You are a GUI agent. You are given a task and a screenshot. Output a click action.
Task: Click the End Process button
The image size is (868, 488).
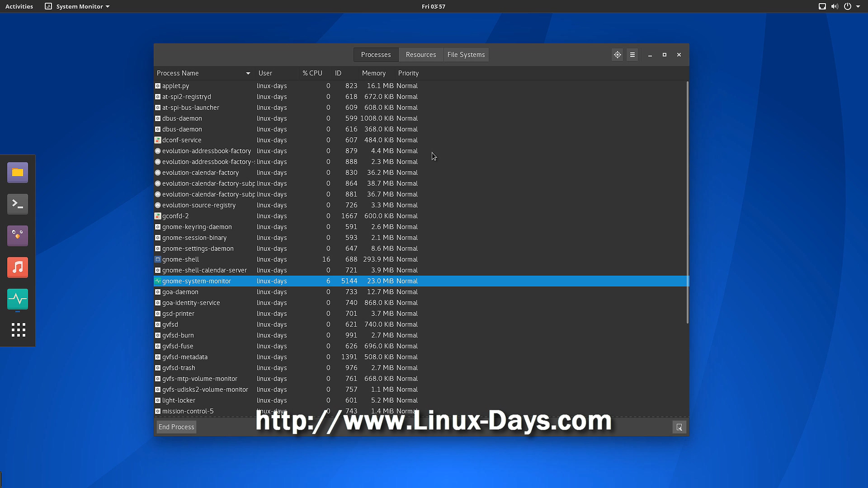coord(176,427)
